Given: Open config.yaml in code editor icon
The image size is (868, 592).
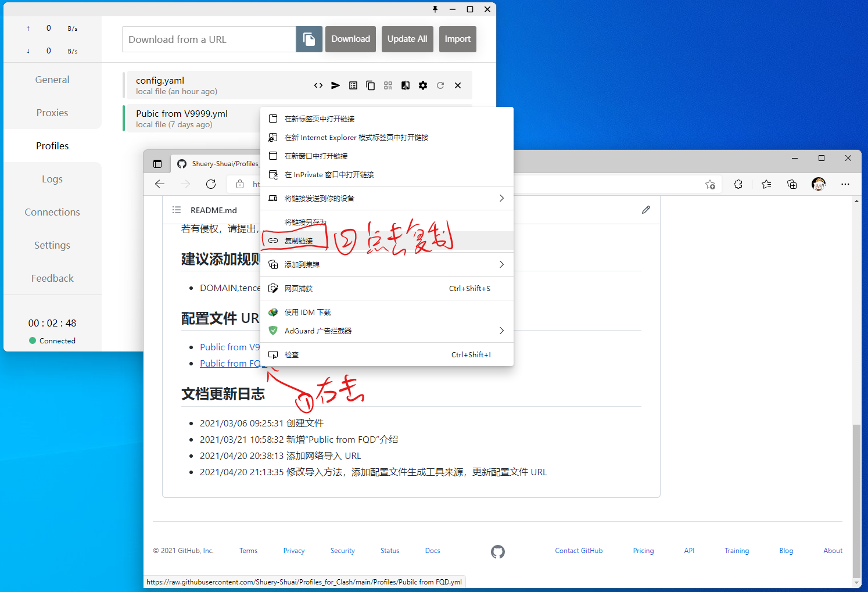Looking at the screenshot, I should coord(318,85).
